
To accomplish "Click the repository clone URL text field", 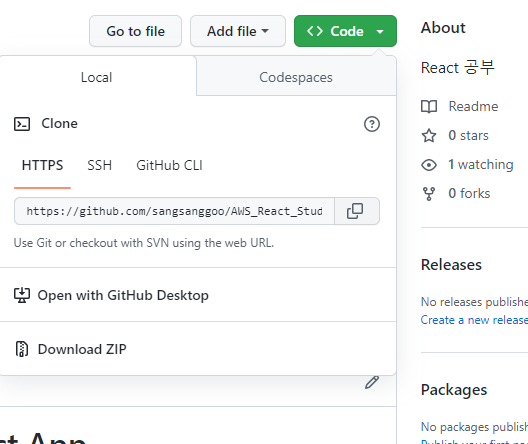I will tap(174, 211).
